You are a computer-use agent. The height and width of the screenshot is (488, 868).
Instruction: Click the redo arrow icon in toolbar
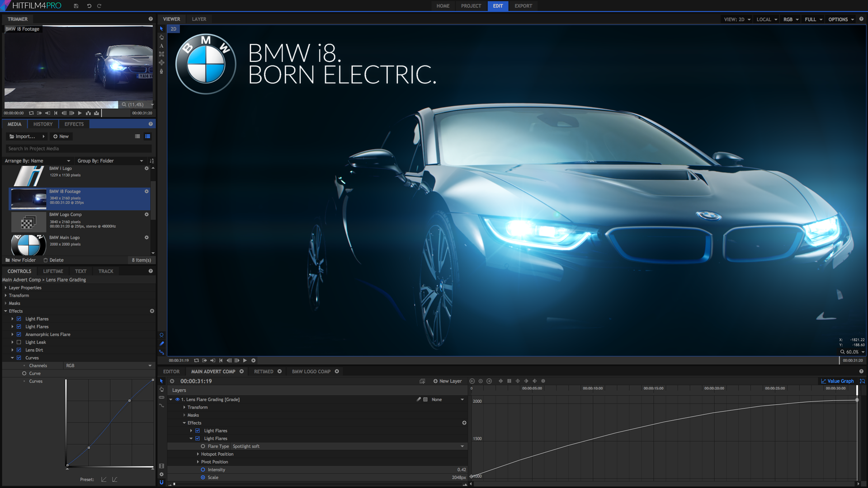tap(99, 6)
